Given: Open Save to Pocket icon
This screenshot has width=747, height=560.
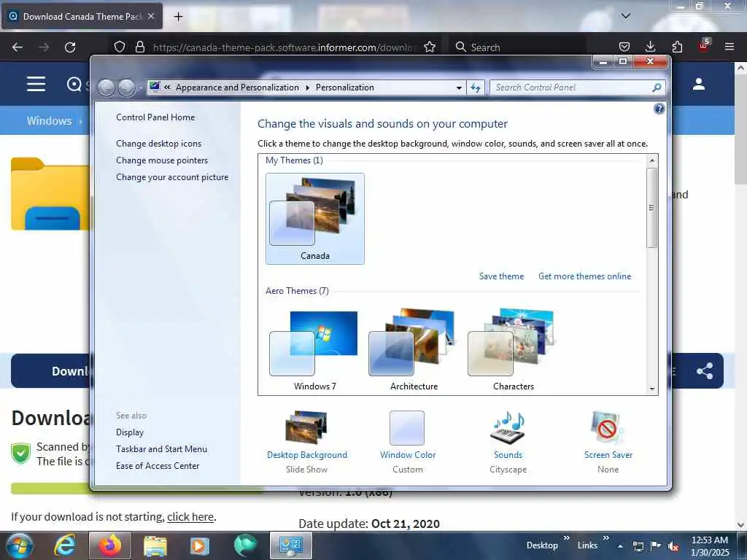Looking at the screenshot, I should [x=624, y=47].
